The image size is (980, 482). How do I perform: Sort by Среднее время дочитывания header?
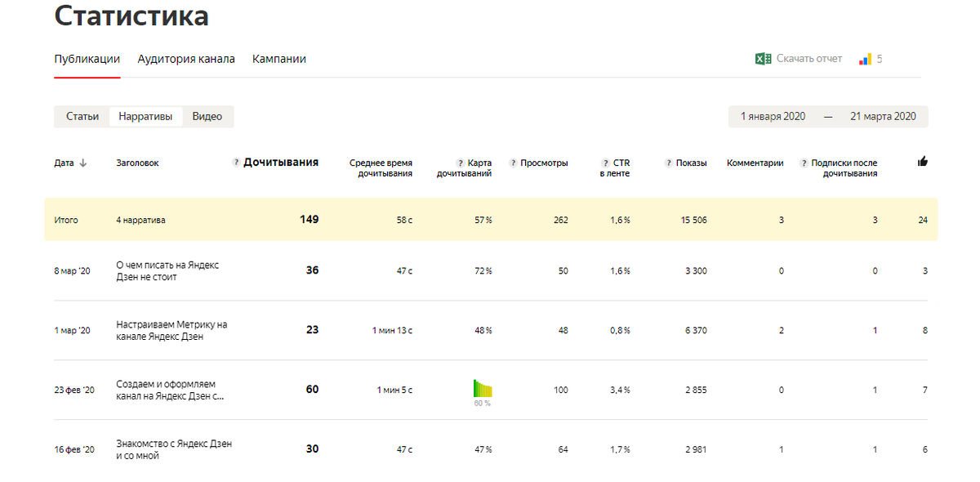pyautogui.click(x=381, y=167)
